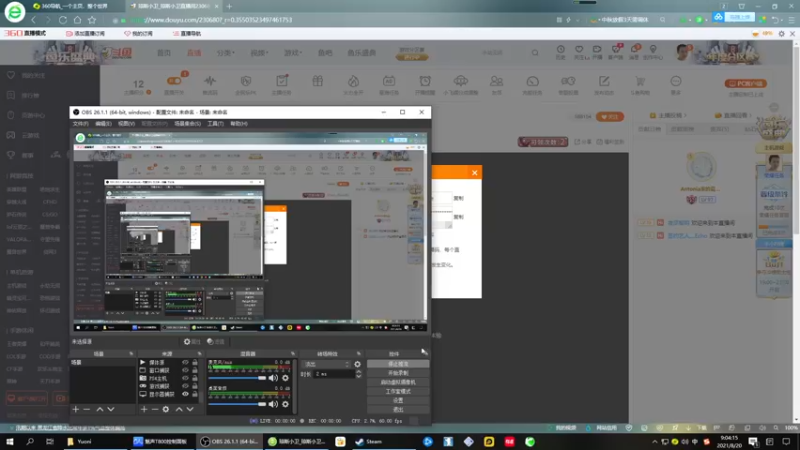The height and width of the screenshot is (450, 800).
Task: Show hidden system tray icons chevron
Action: (655, 441)
